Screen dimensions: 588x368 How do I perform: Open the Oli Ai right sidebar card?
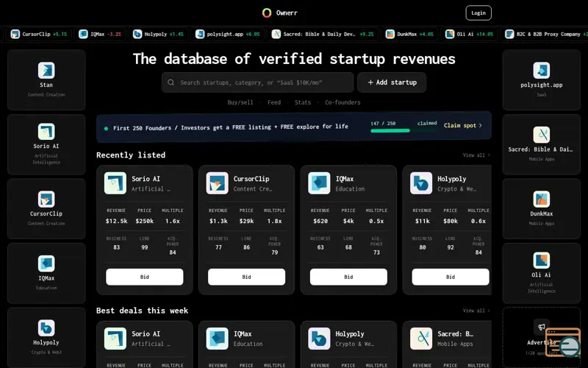[x=542, y=273]
